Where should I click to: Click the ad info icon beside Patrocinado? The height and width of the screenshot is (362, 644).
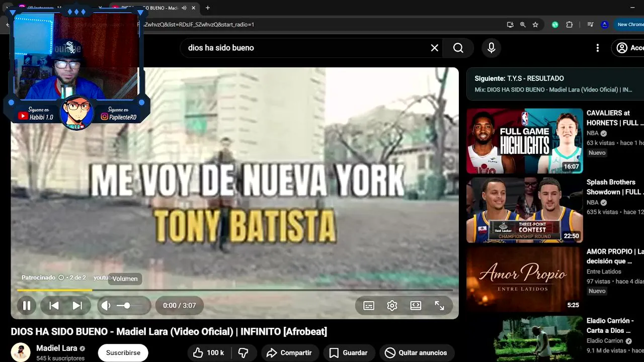pos(61,278)
